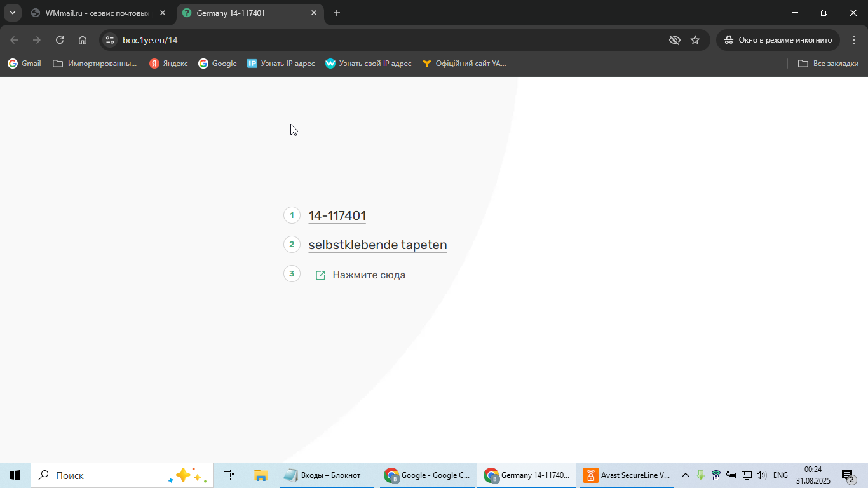Open the Узнать IP адрес bookmark
The height and width of the screenshot is (488, 868).
pyautogui.click(x=281, y=64)
